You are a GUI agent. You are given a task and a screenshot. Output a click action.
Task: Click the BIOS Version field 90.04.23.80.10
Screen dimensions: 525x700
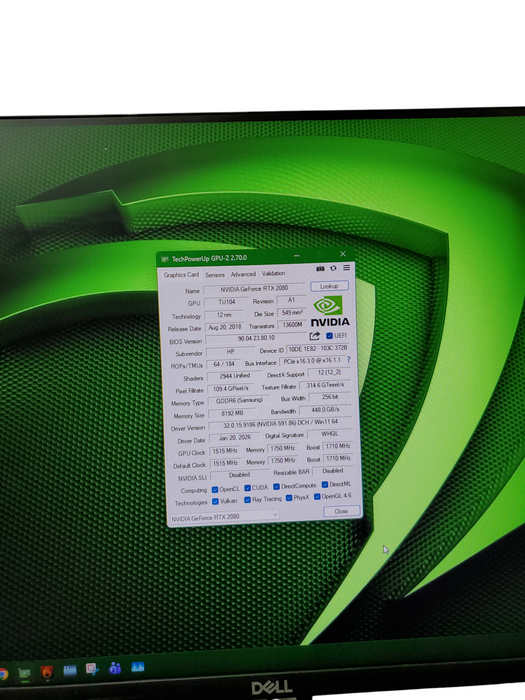(256, 338)
